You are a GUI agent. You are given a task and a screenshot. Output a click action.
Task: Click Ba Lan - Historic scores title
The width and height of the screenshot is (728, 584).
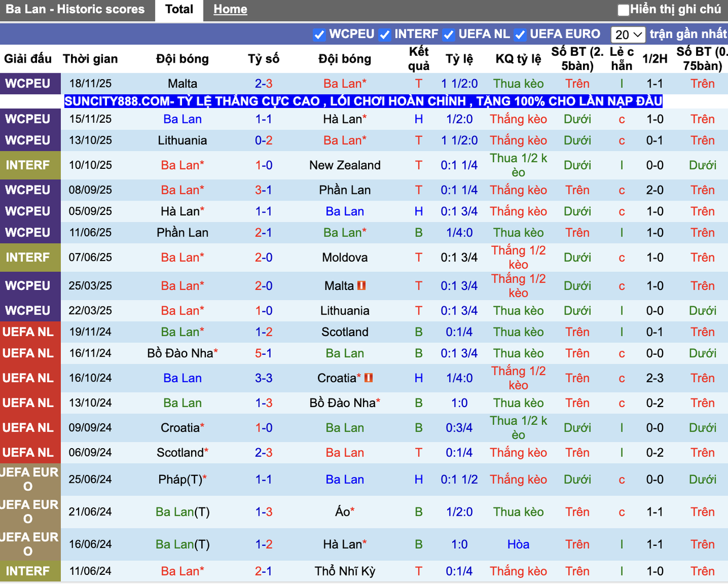[75, 9]
